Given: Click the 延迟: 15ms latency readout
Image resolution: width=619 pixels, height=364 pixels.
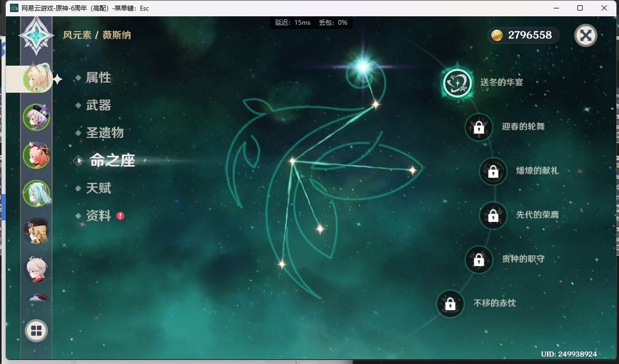Looking at the screenshot, I should pos(293,23).
